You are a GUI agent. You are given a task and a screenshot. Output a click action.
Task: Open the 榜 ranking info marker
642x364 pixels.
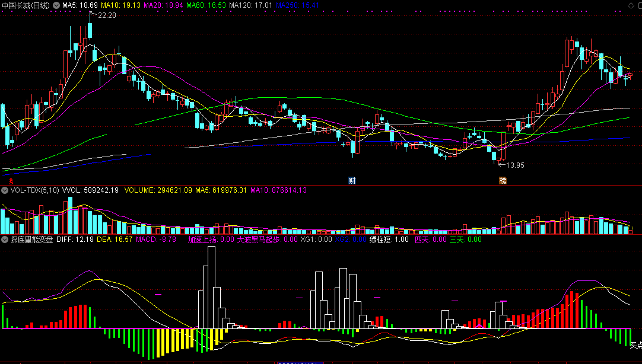tap(503, 181)
